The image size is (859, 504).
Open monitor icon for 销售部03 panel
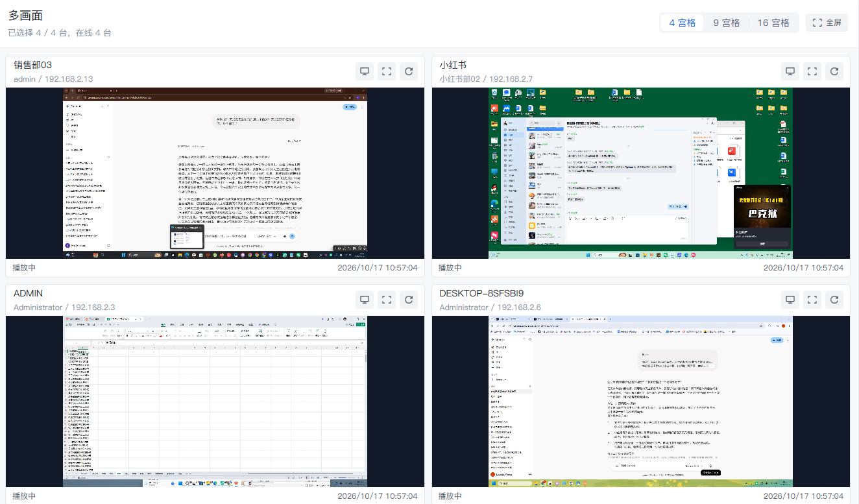click(x=365, y=71)
